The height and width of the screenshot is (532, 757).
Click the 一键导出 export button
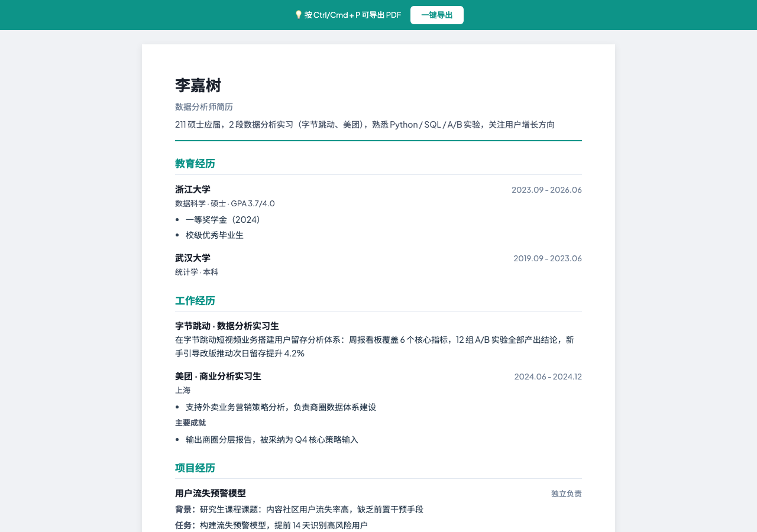437,15
